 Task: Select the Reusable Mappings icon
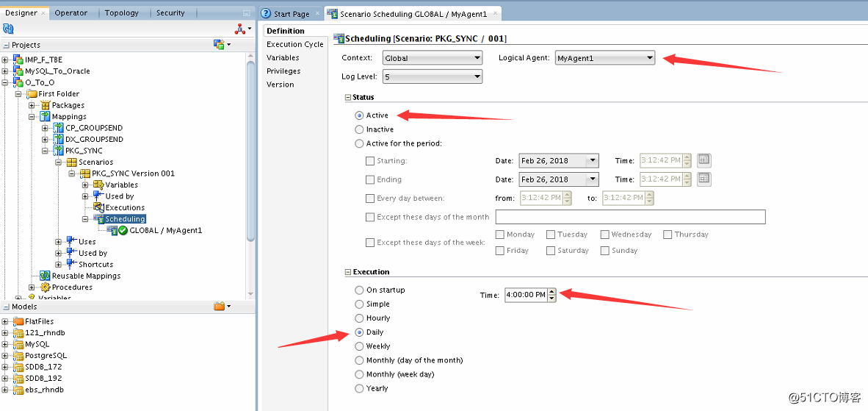pos(46,276)
